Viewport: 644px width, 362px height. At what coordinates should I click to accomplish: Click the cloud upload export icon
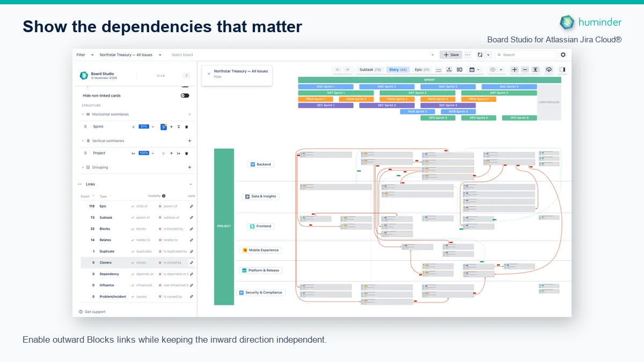tap(548, 70)
